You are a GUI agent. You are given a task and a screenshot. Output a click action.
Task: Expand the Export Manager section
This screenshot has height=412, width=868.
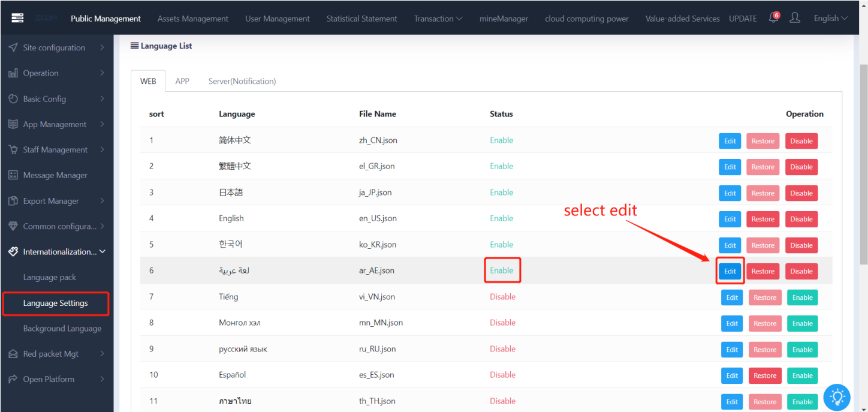(x=103, y=201)
